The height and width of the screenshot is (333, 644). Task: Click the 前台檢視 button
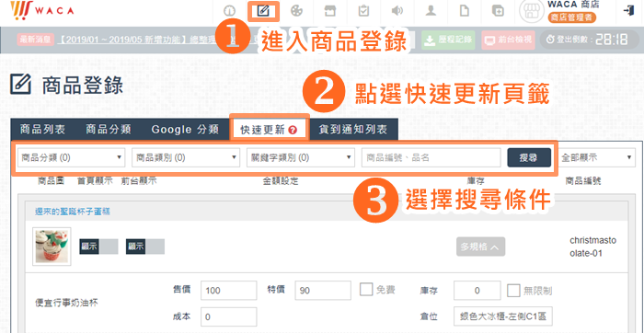509,40
